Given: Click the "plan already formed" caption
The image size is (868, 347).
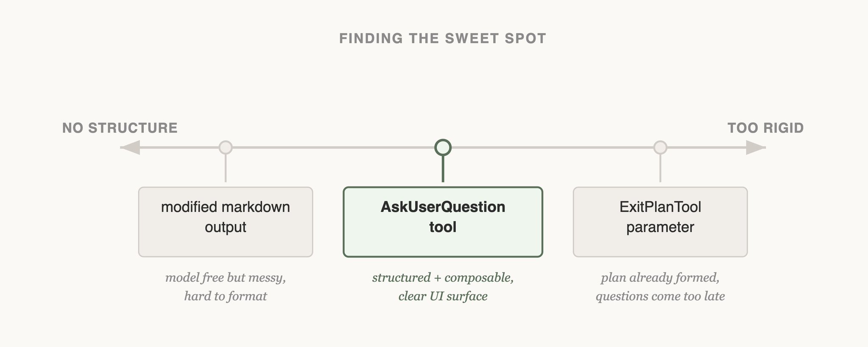Looking at the screenshot, I should point(660,278).
